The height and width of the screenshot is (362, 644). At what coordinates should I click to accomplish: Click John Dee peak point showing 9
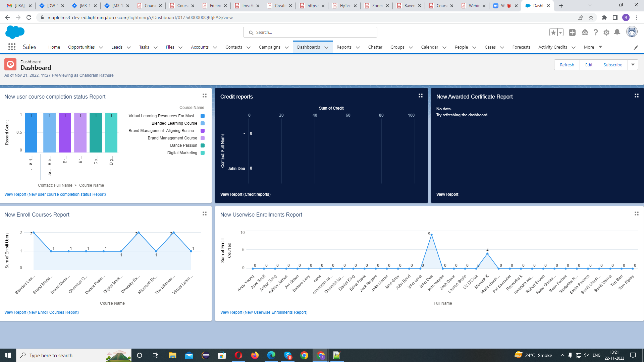click(x=431, y=235)
